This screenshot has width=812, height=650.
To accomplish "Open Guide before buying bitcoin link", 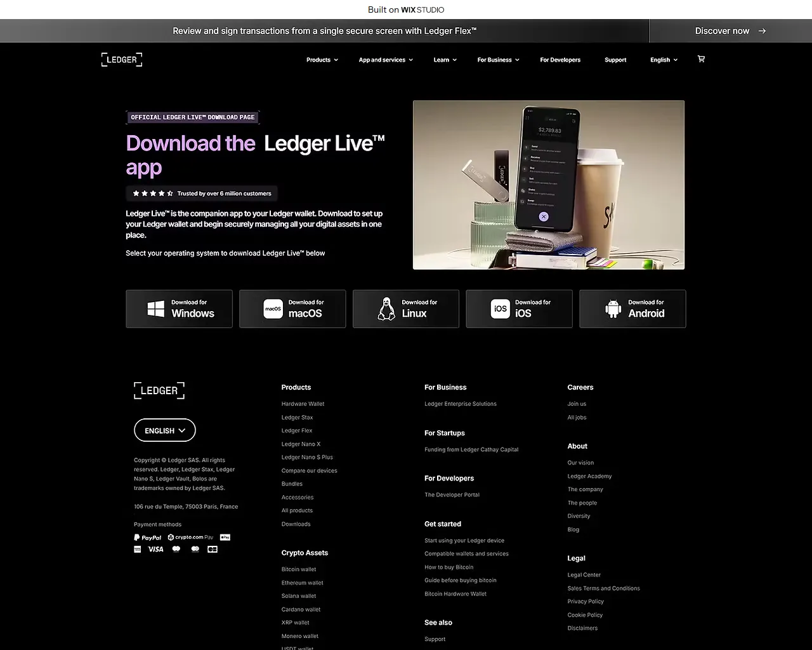I will (x=461, y=580).
